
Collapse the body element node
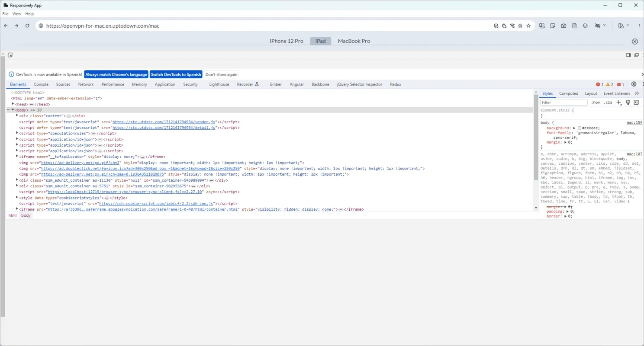[x=13, y=110]
